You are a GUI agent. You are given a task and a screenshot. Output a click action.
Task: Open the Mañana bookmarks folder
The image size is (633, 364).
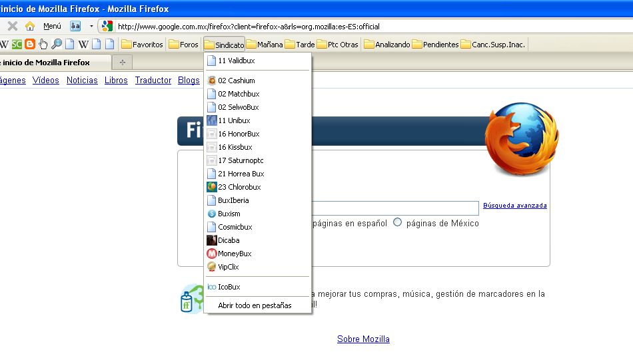click(265, 45)
